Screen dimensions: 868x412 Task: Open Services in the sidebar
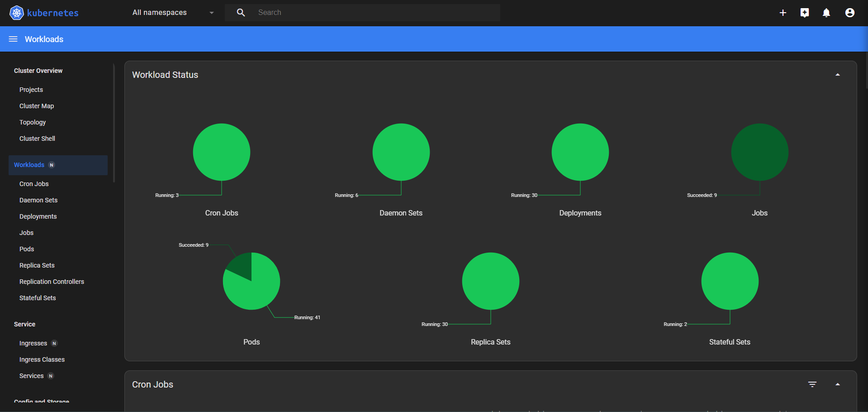[x=31, y=376]
